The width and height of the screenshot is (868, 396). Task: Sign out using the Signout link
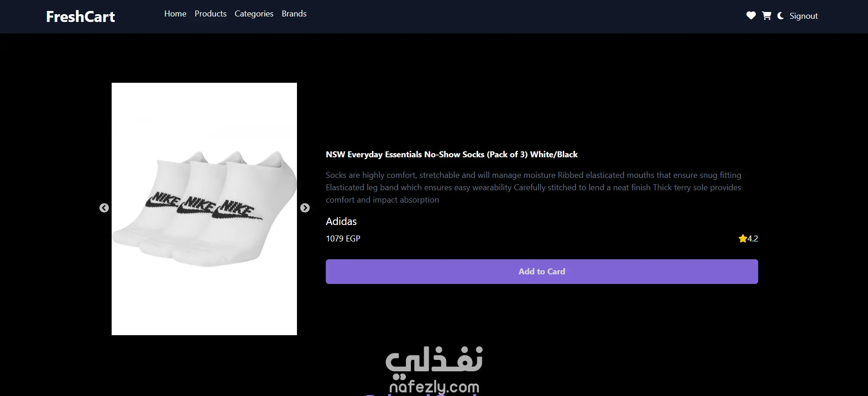point(803,16)
